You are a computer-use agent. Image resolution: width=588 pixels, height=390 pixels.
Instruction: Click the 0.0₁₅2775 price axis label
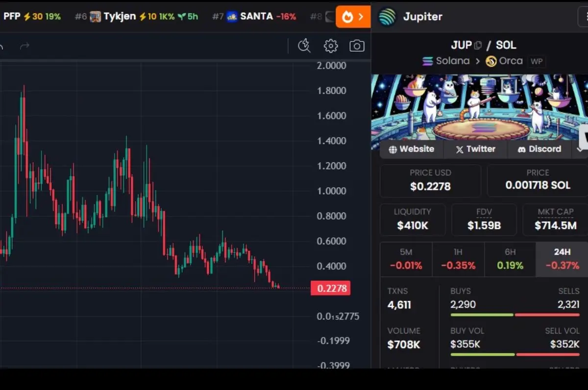[x=338, y=317]
